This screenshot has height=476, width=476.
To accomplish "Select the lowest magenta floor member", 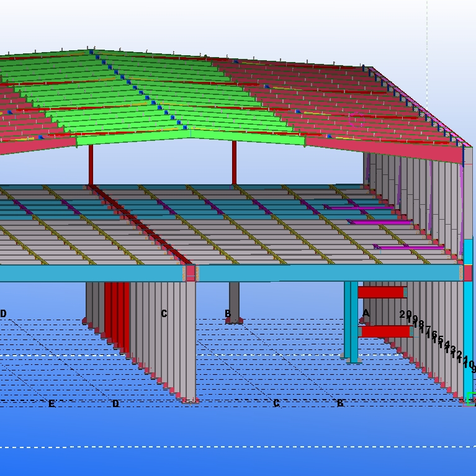I will pyautogui.click(x=410, y=247).
